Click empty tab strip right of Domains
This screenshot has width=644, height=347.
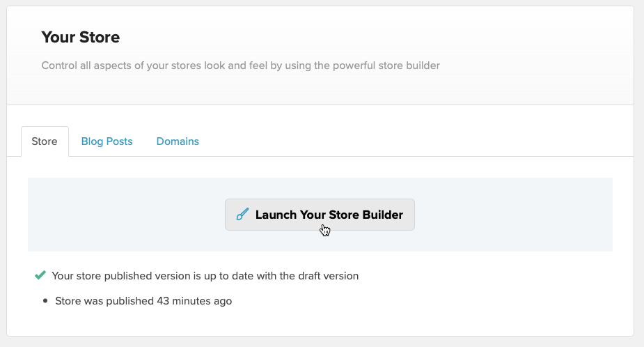pyautogui.click(x=418, y=141)
